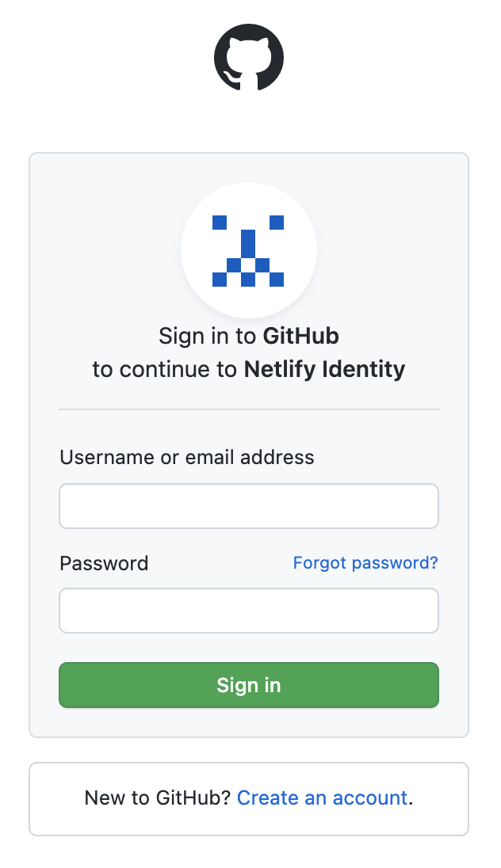This screenshot has height=868, width=501.
Task: Click the green Sign in button
Action: 249,684
